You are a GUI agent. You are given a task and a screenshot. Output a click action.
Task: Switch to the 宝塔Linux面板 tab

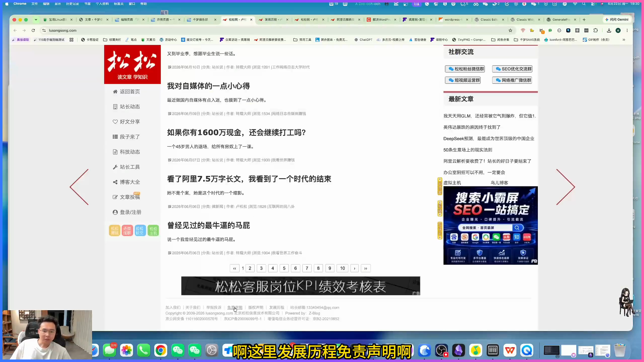coord(58,20)
